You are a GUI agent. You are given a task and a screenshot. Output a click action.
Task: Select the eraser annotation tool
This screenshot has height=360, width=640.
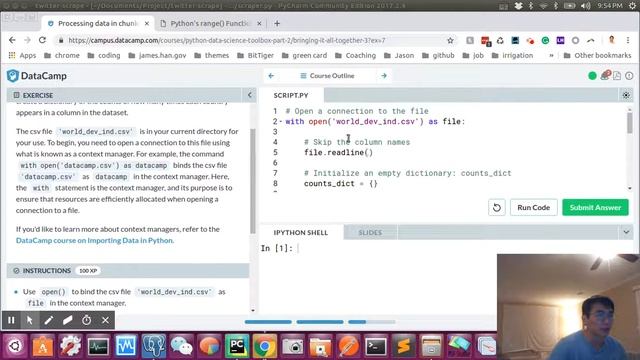(67, 320)
